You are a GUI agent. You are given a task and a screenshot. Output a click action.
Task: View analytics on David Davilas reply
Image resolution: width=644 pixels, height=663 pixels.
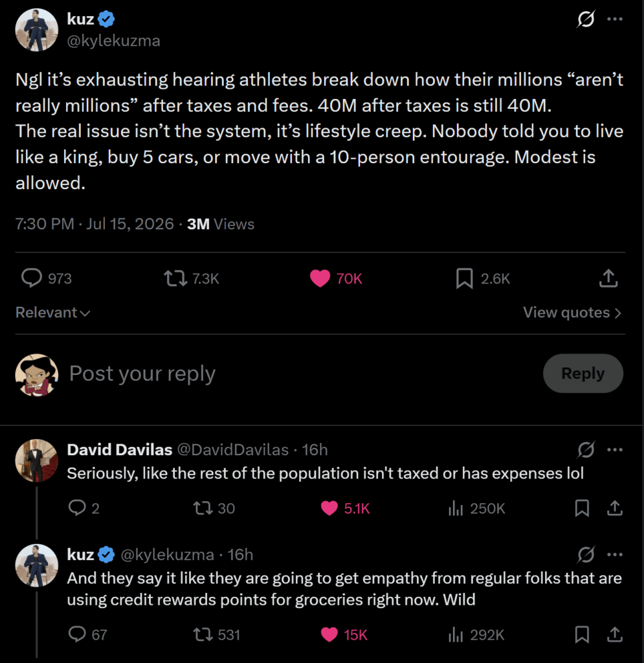point(476,508)
